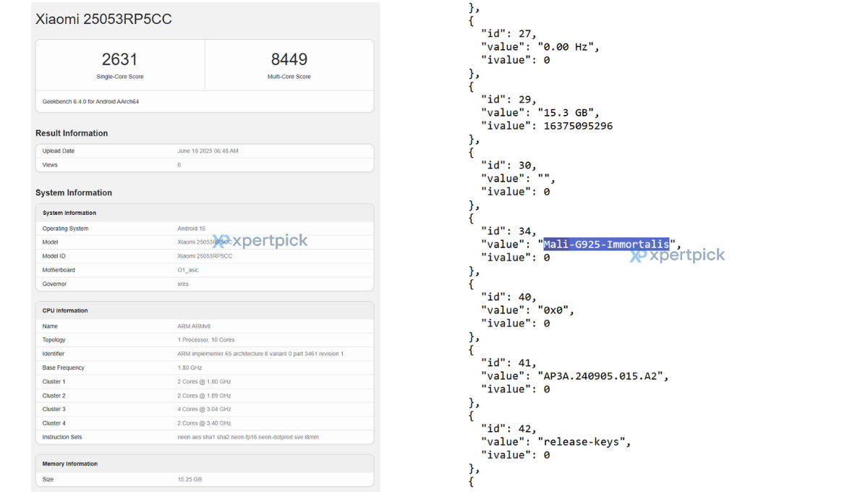The width and height of the screenshot is (868, 492).
Task: Click the Motherboard row label
Action: (59, 270)
